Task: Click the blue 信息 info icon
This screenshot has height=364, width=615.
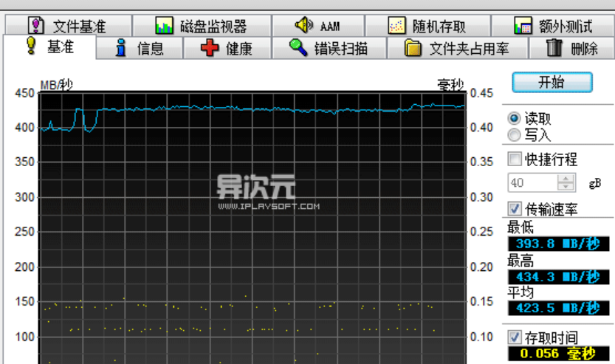Action: coord(122,49)
